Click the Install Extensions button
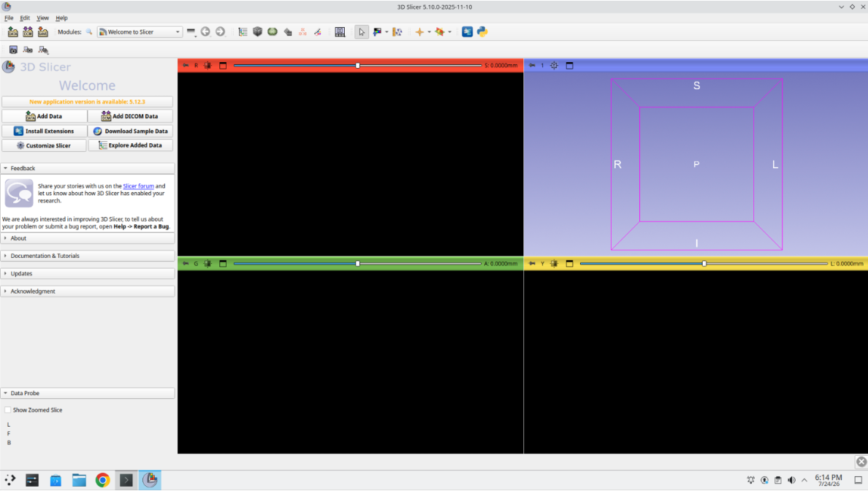The height and width of the screenshot is (491, 868). coord(45,132)
